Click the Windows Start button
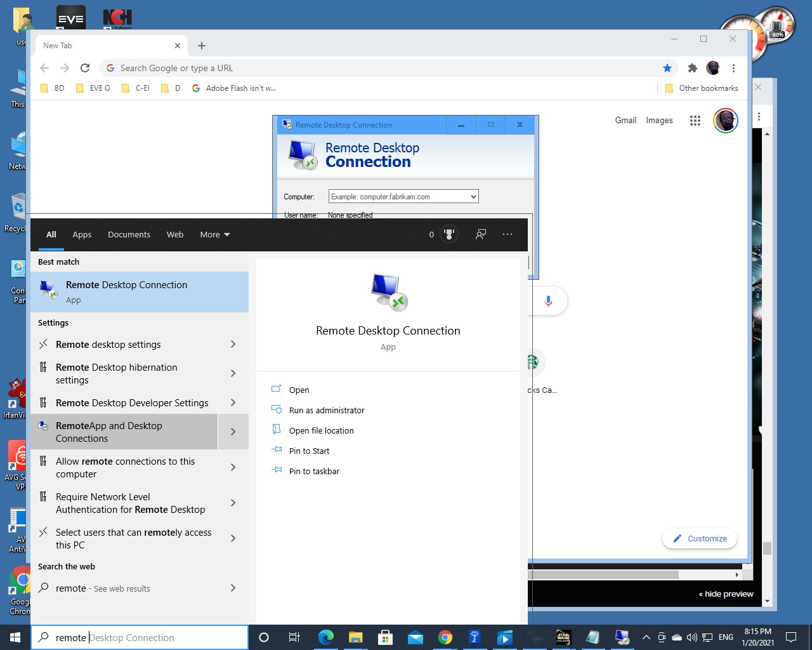Screen dimensions: 812x650 pos(15,637)
